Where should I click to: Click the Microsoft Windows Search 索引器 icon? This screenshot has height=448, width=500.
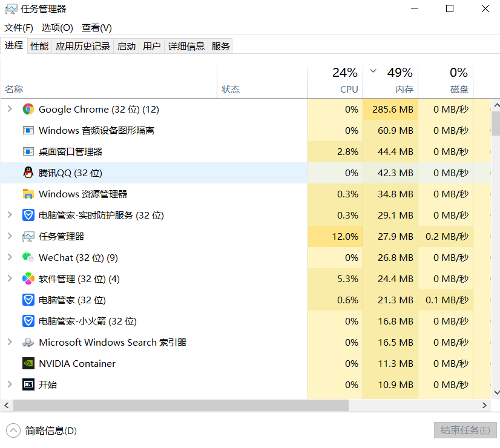click(x=28, y=343)
